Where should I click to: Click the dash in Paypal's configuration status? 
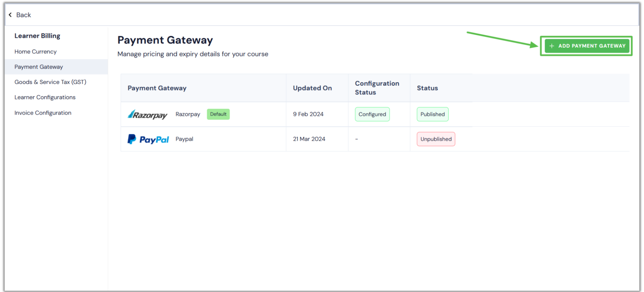pos(356,139)
